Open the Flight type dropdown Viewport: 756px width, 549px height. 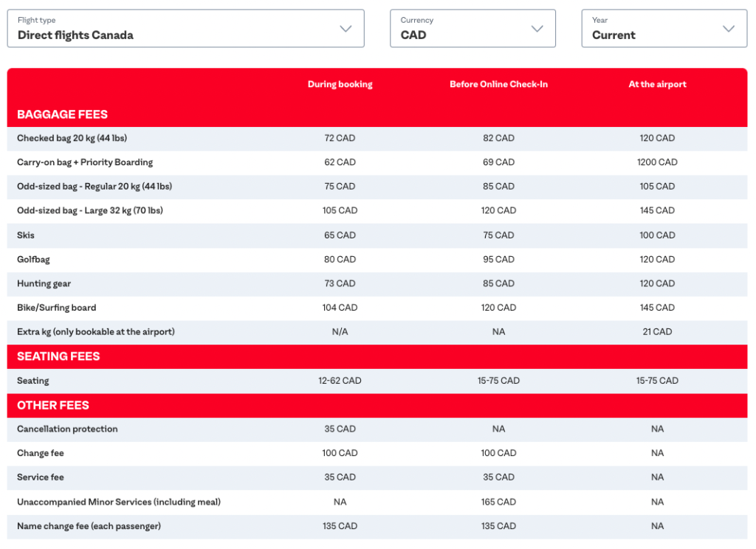click(x=185, y=28)
